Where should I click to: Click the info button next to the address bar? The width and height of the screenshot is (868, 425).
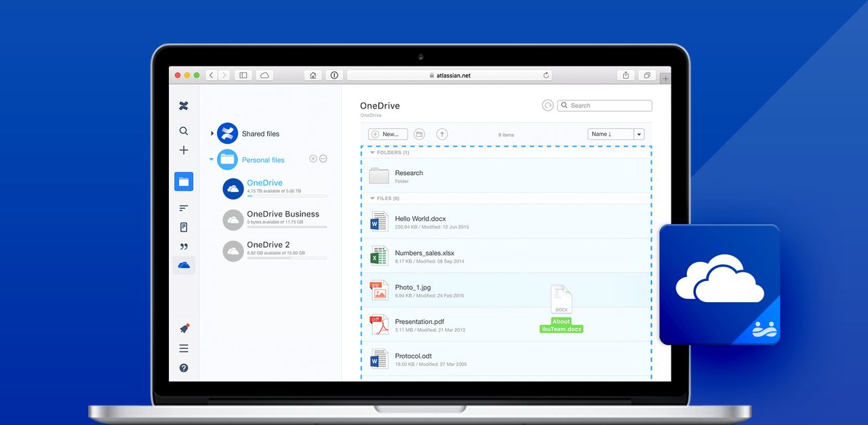[x=334, y=75]
